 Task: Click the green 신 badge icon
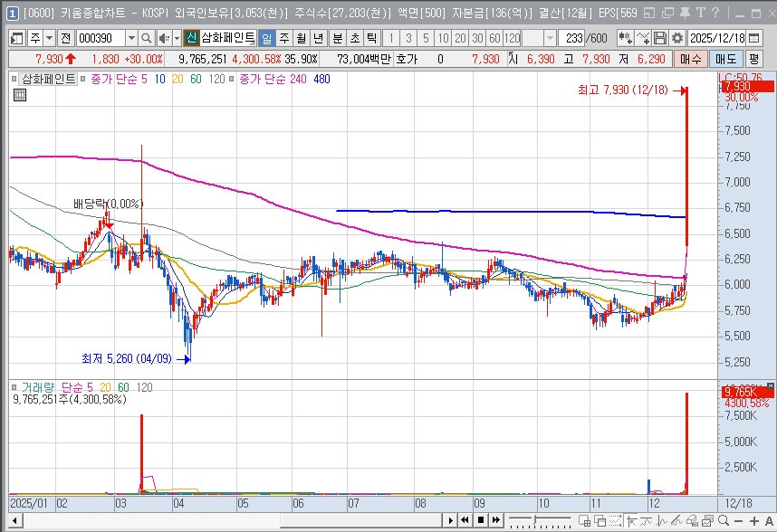(x=191, y=38)
